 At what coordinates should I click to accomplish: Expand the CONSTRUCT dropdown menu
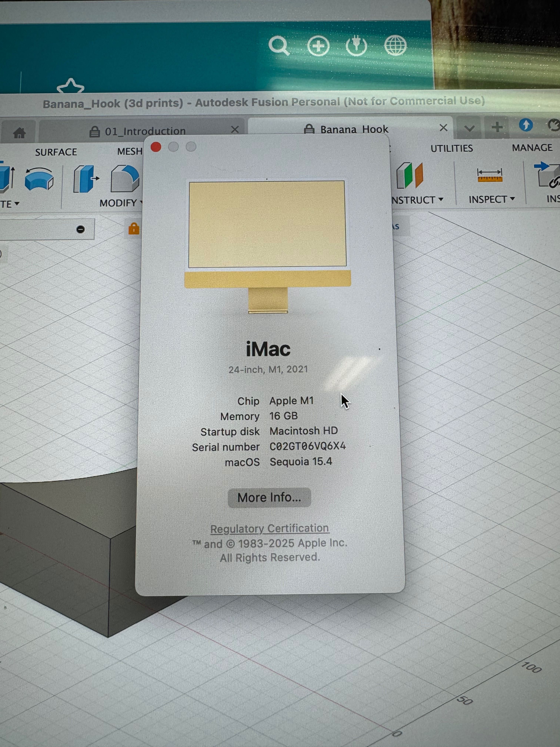coord(418,200)
